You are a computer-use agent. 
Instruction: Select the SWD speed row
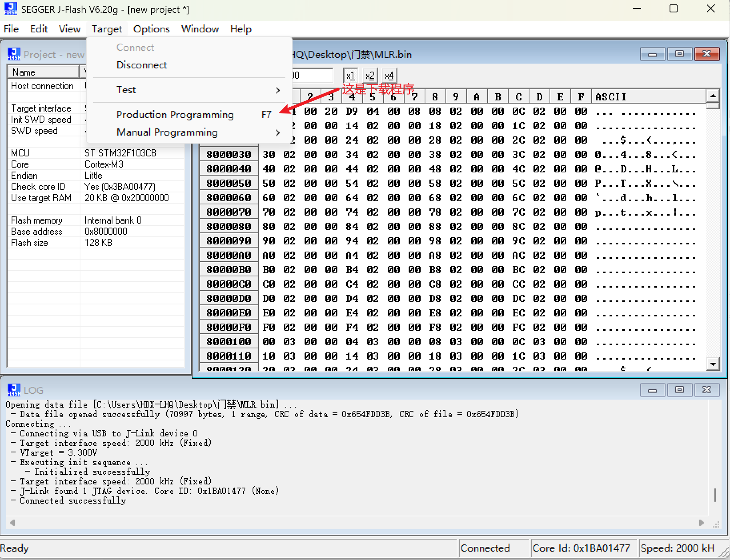point(95,131)
